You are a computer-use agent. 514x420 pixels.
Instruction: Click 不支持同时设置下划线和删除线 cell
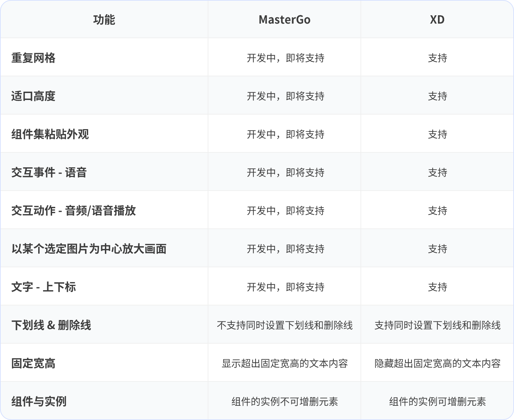coord(285,325)
